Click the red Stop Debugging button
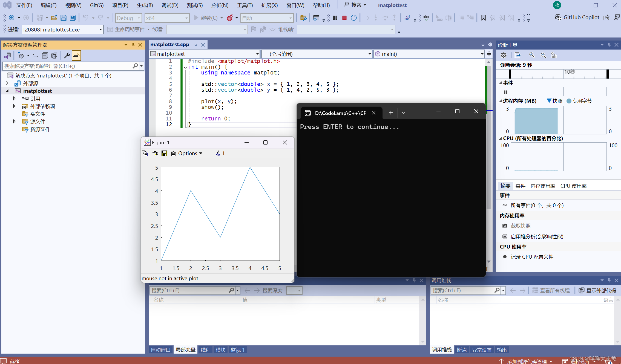Screen dimensions: 621x364 click(344, 18)
